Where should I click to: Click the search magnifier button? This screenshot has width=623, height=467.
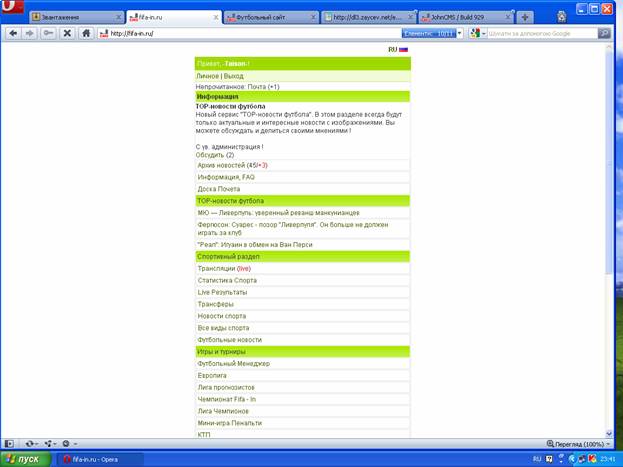point(604,33)
